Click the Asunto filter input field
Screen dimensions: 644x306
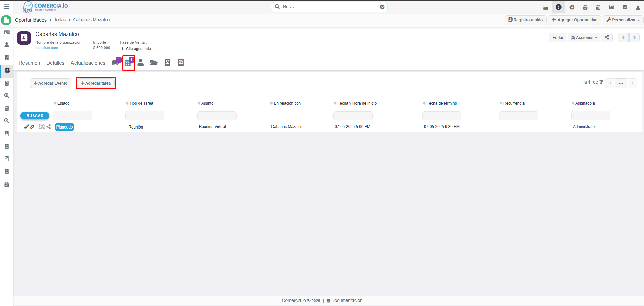tap(217, 116)
